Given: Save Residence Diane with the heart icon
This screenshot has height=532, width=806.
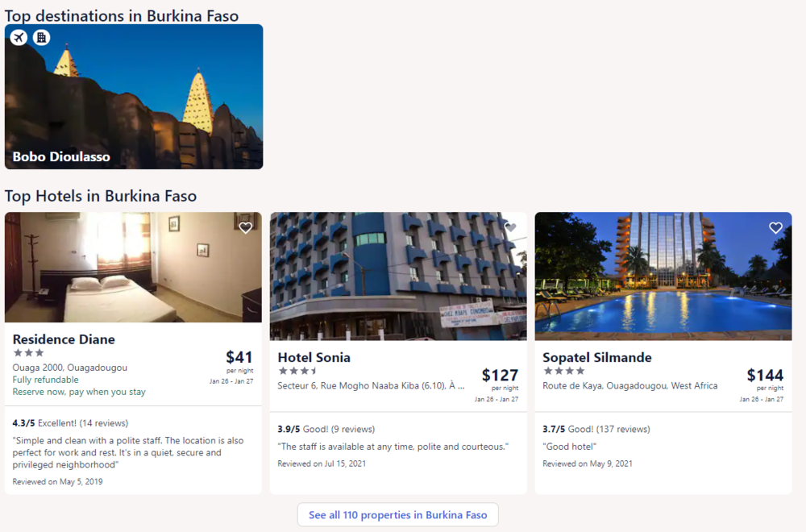Looking at the screenshot, I should tap(246, 228).
